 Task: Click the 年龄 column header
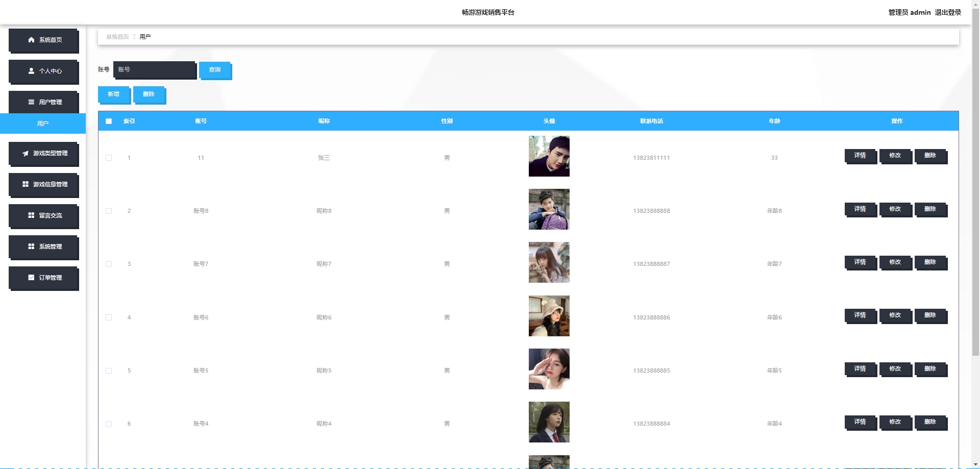pyautogui.click(x=774, y=121)
